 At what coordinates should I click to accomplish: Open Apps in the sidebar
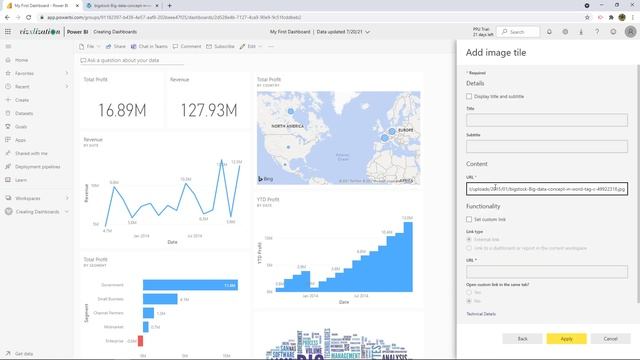pos(20,140)
